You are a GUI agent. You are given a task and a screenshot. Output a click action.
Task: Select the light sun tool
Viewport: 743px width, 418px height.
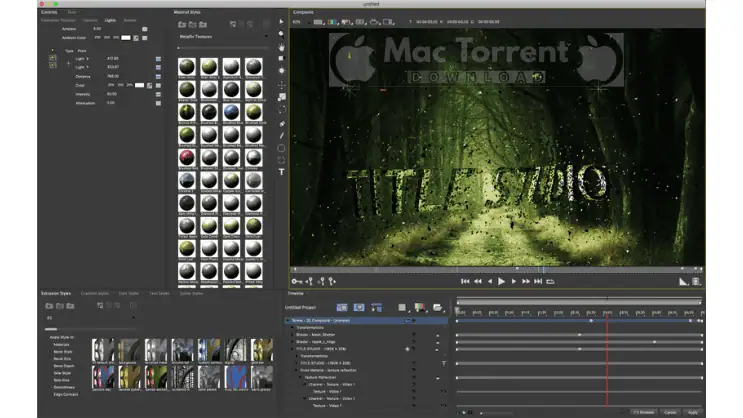[x=281, y=71]
